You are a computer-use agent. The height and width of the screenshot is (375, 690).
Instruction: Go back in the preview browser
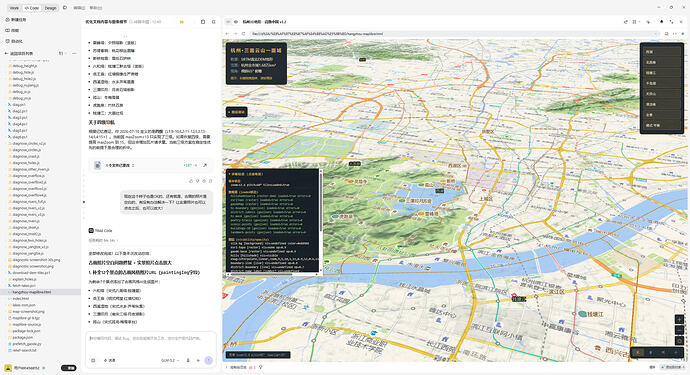pos(228,33)
